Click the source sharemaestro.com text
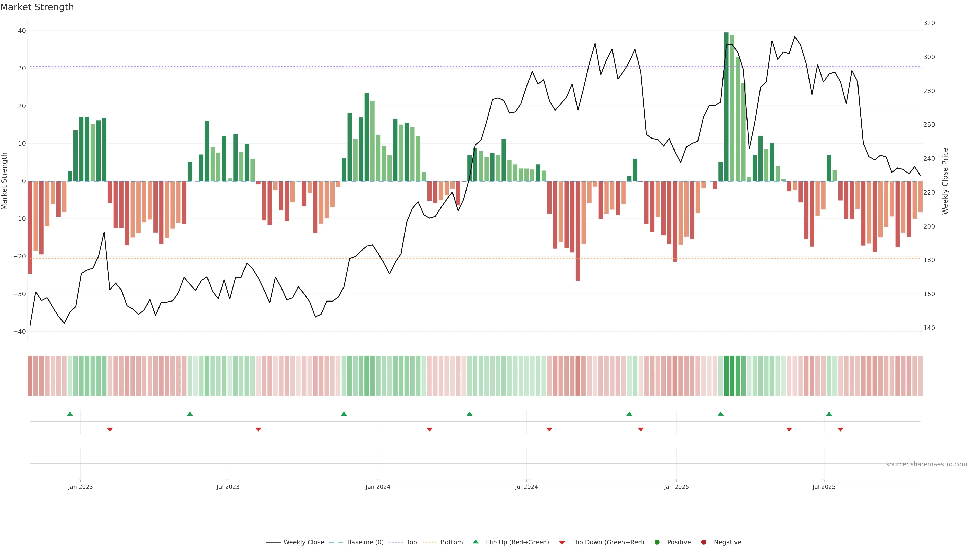This screenshot has height=551, width=980. pyautogui.click(x=926, y=464)
